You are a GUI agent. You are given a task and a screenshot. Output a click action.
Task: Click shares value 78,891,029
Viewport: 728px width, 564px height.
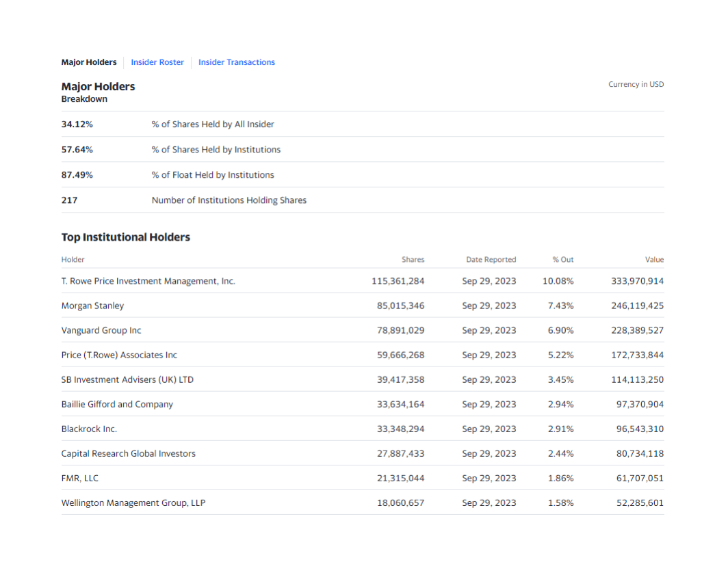(401, 330)
